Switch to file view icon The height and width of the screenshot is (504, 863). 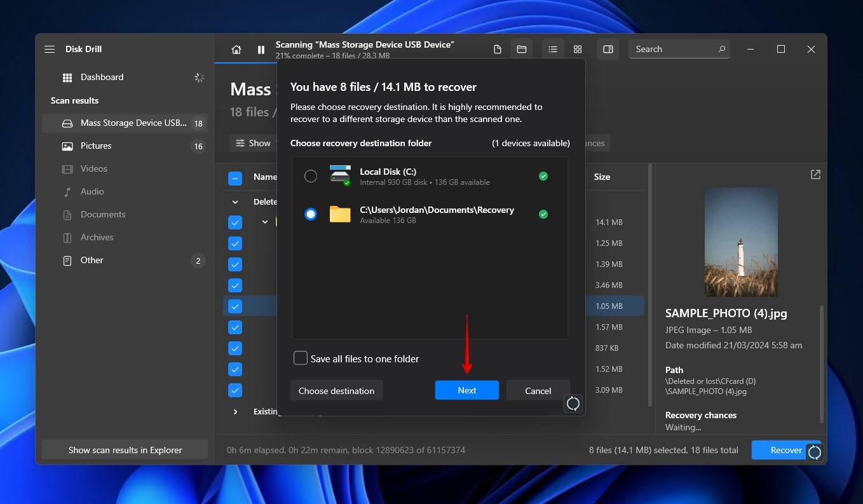(498, 50)
